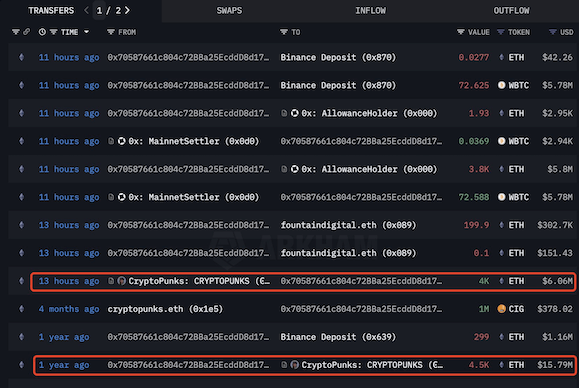Open timestamp link on the $42.26 row

pyautogui.click(x=69, y=57)
